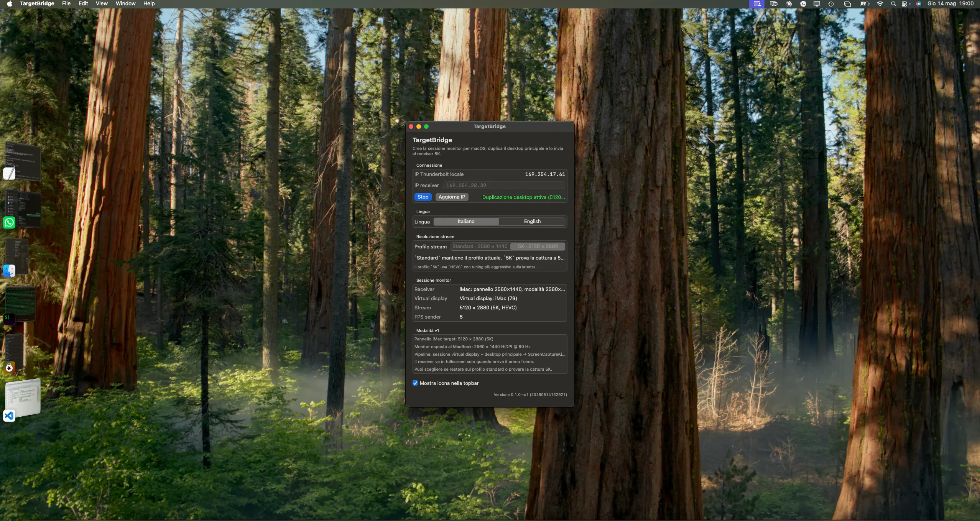Click the battery status icon
Image resolution: width=980 pixels, height=521 pixels.
coord(864,4)
